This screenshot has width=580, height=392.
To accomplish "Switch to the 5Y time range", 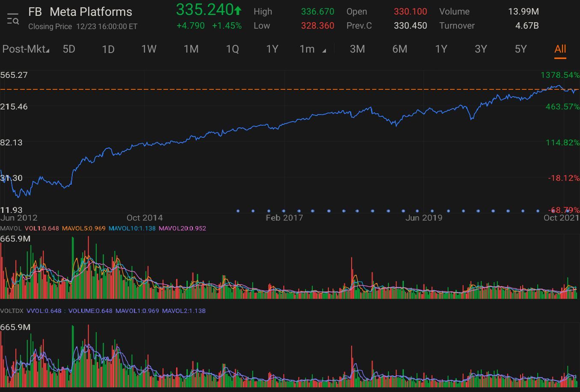I will (x=521, y=49).
